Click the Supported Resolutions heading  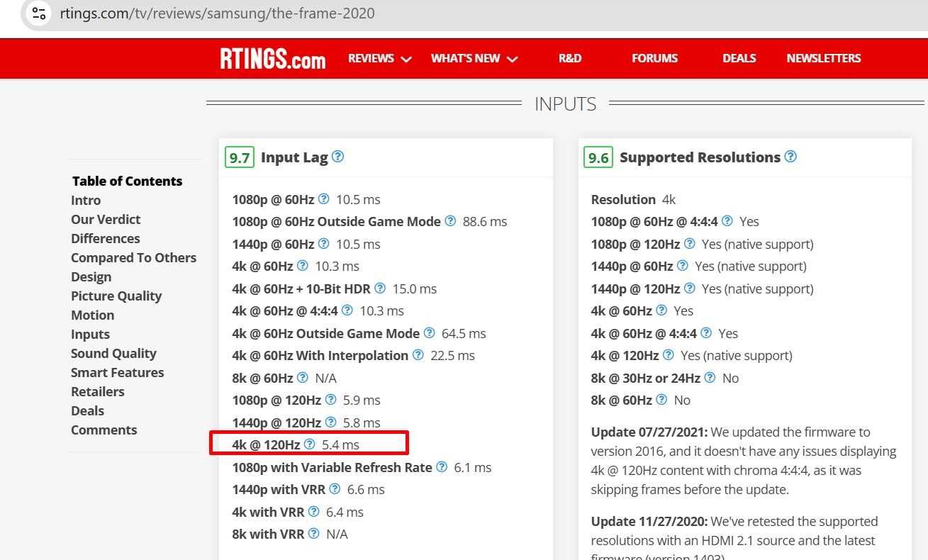click(x=700, y=157)
